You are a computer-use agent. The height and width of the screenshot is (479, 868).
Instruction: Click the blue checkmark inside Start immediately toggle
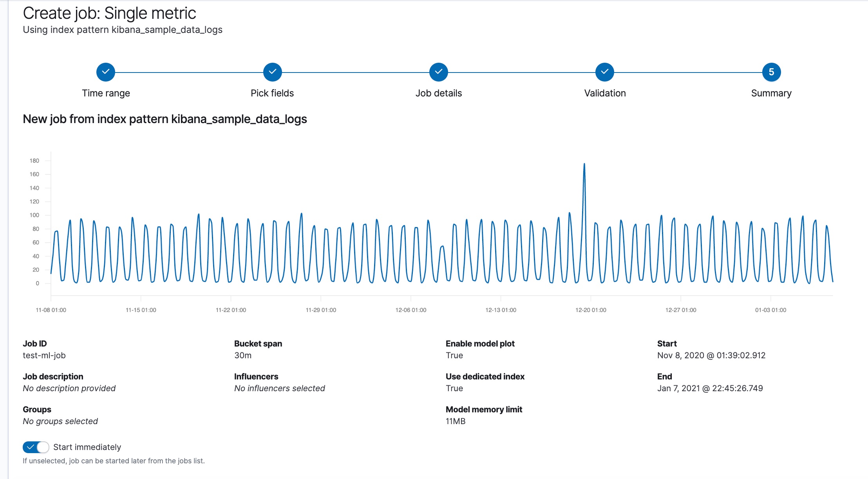[x=31, y=447]
